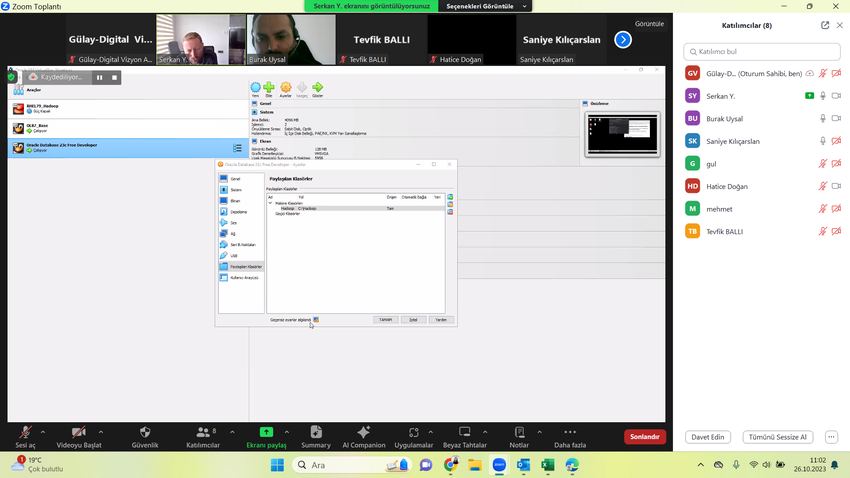The height and width of the screenshot is (478, 850).
Task: Click shared VirtualBox Ayarlar gear icon
Action: tap(286, 89)
